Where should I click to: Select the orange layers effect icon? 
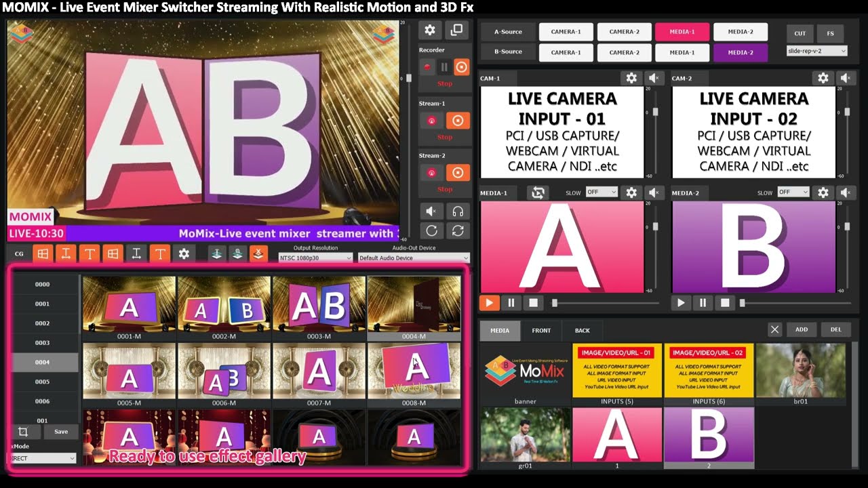click(x=258, y=254)
